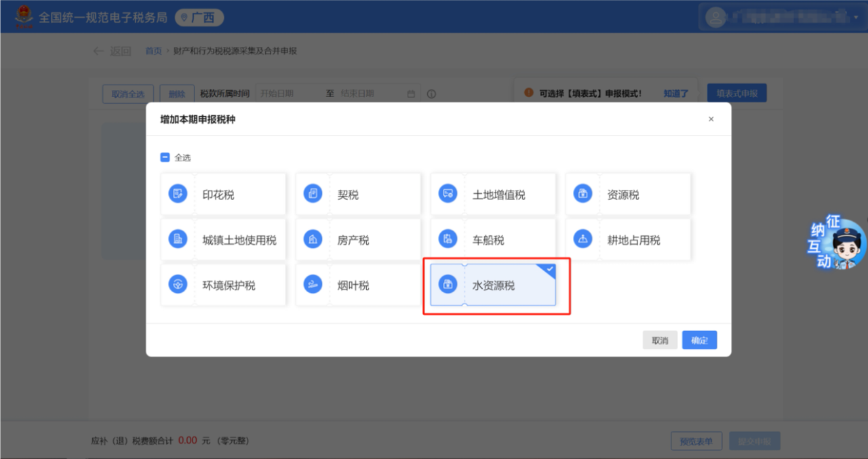
Task: Click the 耕地占用税 icon
Action: [583, 240]
